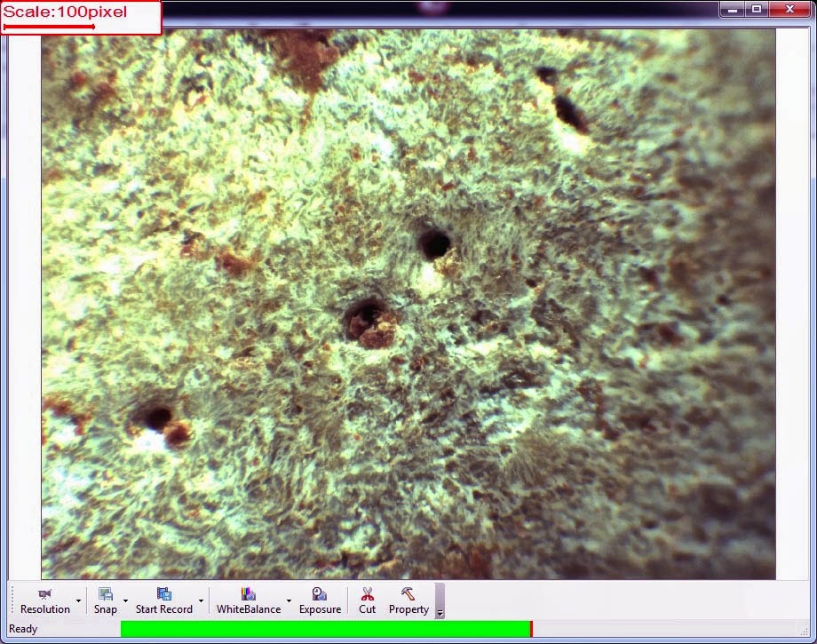
Task: Open the WhiteBalance tool
Action: pos(249,600)
